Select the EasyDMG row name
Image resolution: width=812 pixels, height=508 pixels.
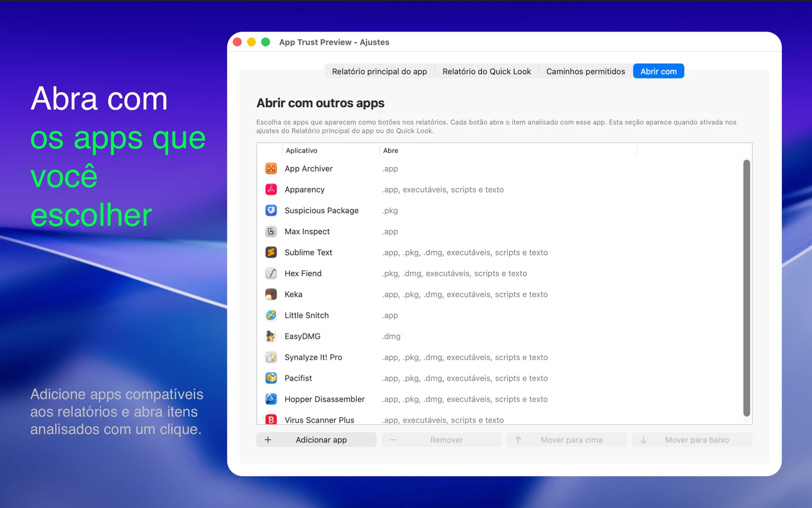(x=302, y=336)
